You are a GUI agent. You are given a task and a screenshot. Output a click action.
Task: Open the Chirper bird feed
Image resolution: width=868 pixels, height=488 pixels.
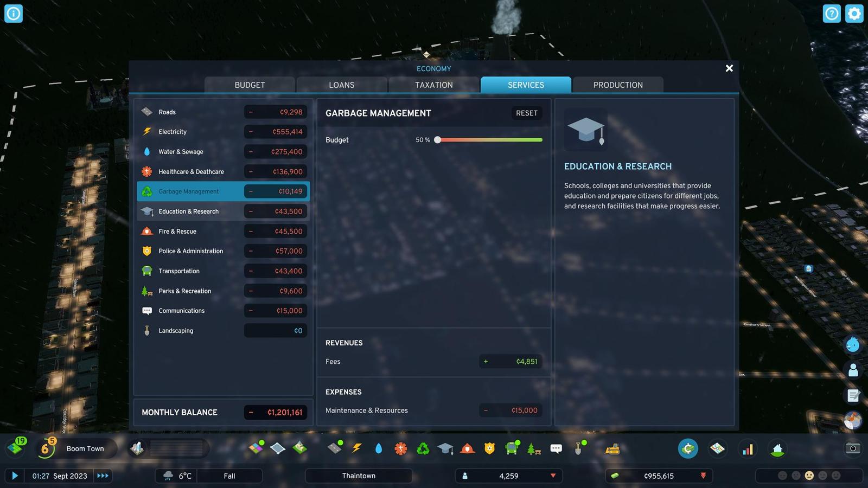point(852,344)
